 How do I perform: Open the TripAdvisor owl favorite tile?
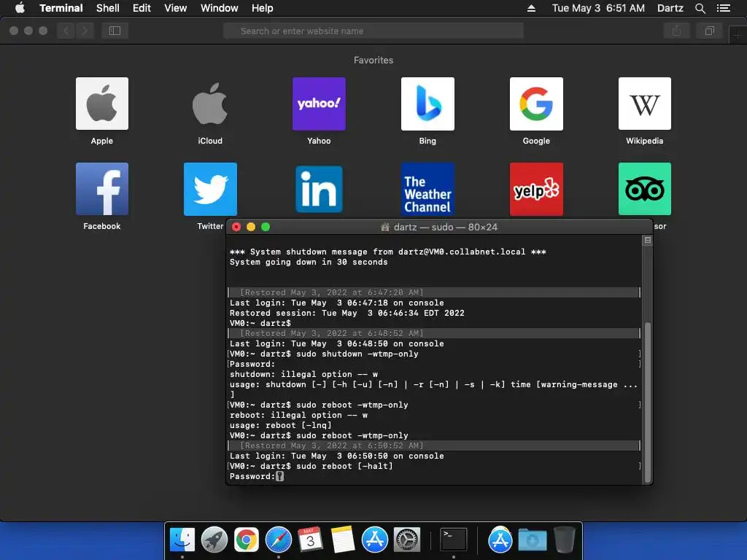point(645,189)
